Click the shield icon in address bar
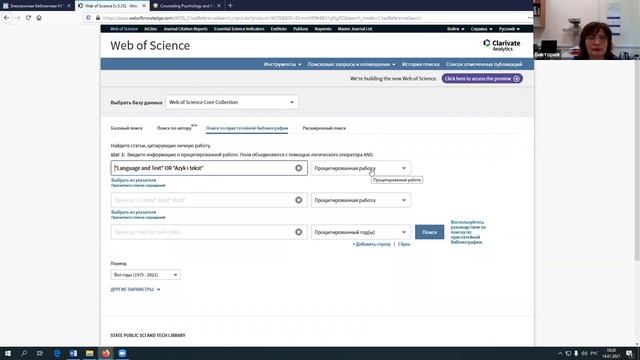The width and height of the screenshot is (640, 360). [89, 18]
